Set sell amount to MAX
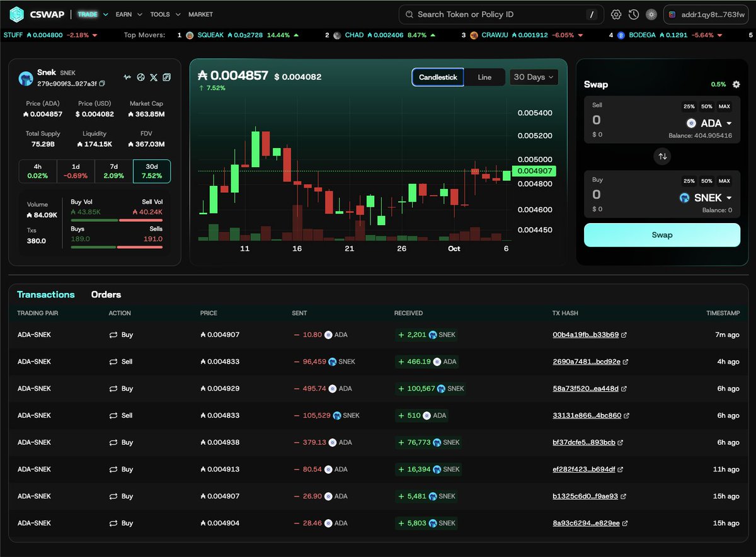756x557 pixels. coord(724,106)
